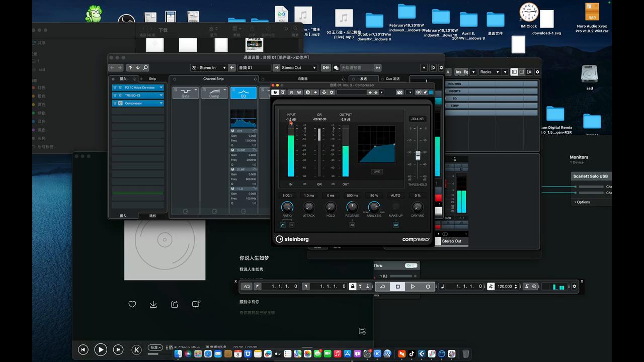644x362 pixels.
Task: Select the Gate module in Channel Strip
Action: click(186, 93)
